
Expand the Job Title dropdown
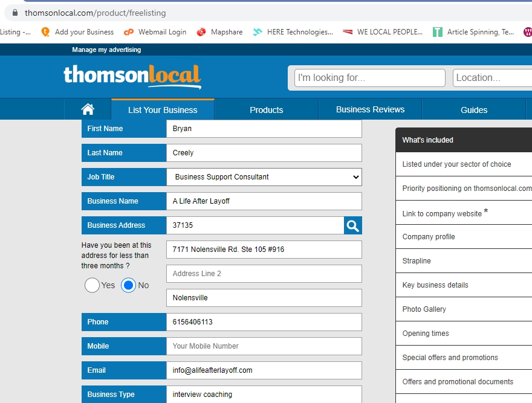tap(264, 177)
